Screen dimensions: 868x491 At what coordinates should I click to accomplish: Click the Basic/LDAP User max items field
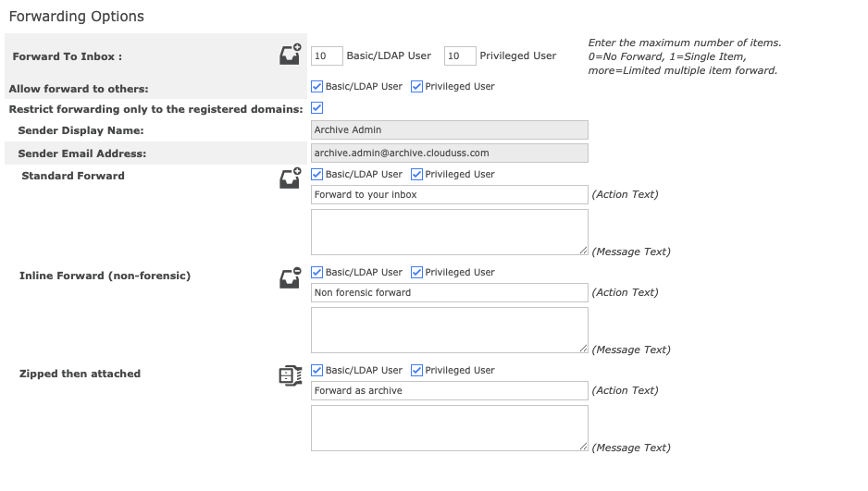tap(327, 56)
